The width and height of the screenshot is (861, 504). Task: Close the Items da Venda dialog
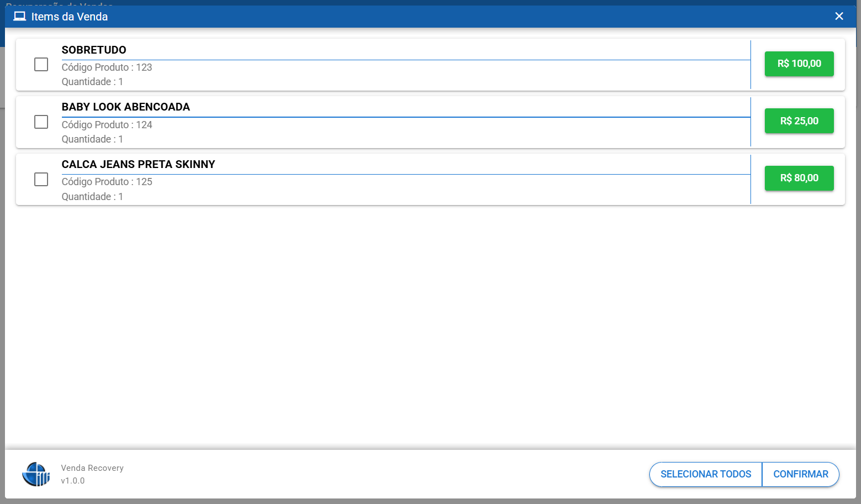point(839,17)
